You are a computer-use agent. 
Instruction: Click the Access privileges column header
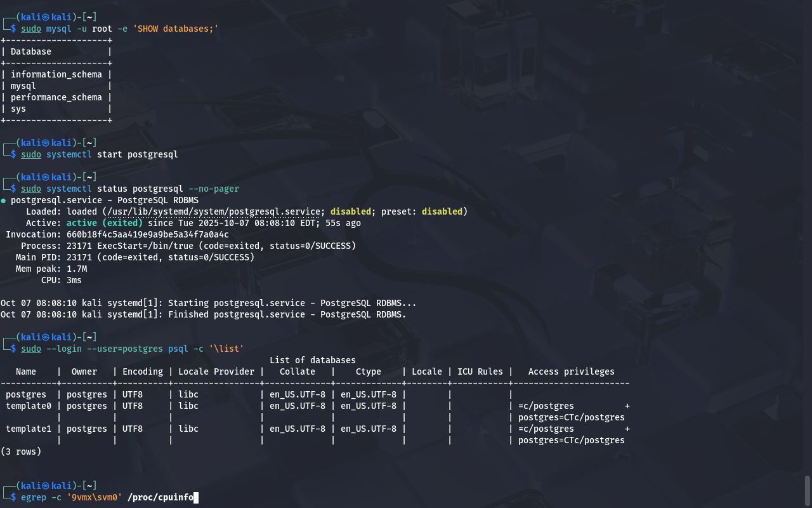(x=571, y=372)
